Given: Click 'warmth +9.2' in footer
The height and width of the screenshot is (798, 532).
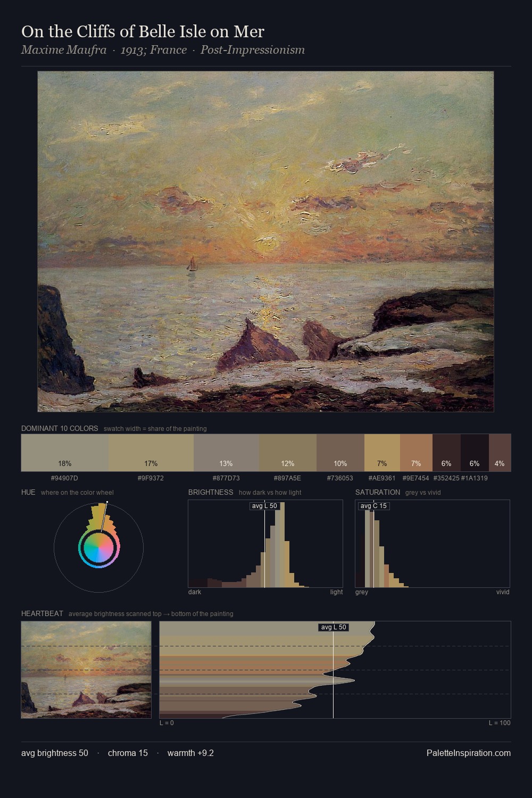Looking at the screenshot, I should [x=190, y=753].
